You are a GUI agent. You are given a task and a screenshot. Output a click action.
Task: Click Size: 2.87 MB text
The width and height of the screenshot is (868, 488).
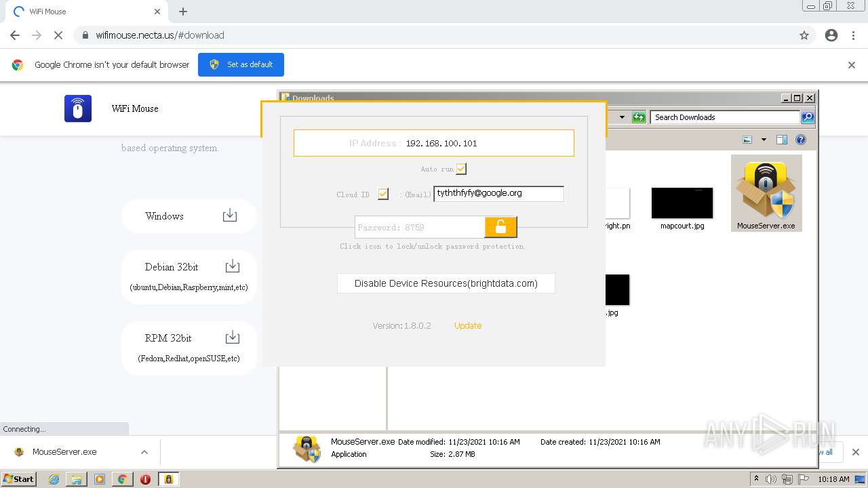click(x=452, y=454)
